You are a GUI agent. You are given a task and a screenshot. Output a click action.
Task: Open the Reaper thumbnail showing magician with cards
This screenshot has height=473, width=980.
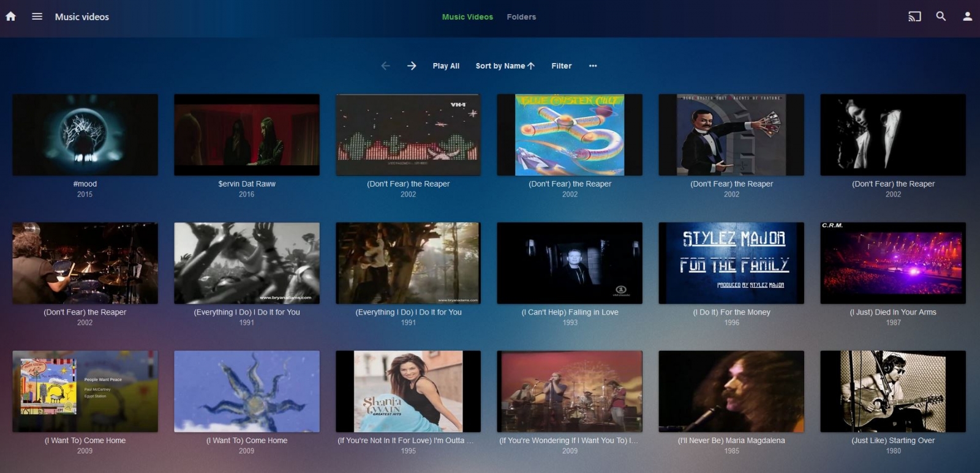click(x=731, y=135)
